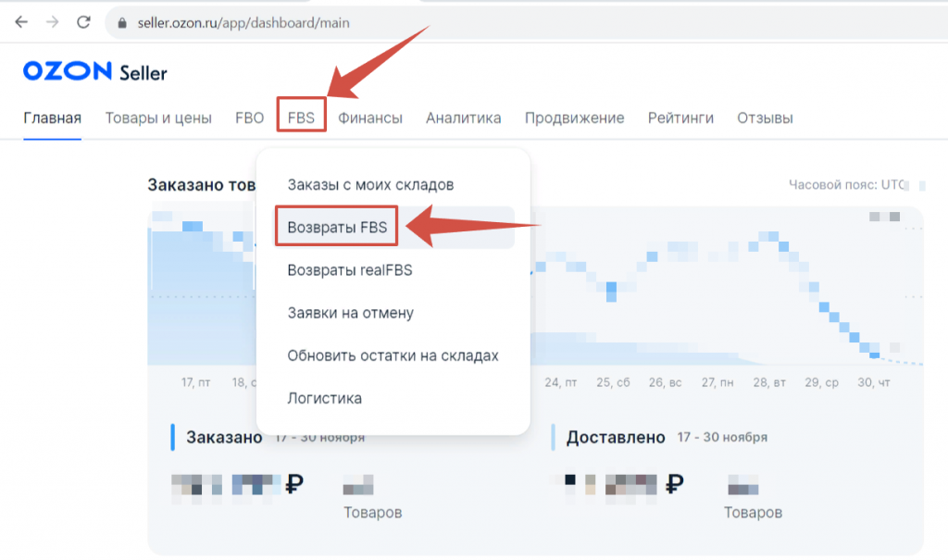Viewport: 948px width, 560px height.
Task: Expand the FBS dropdown menu
Action: pyautogui.click(x=301, y=118)
